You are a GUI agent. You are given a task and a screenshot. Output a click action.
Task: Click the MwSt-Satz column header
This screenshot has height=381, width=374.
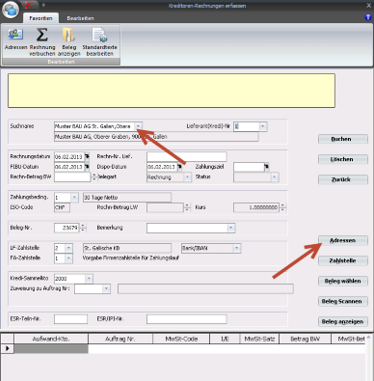point(259,339)
